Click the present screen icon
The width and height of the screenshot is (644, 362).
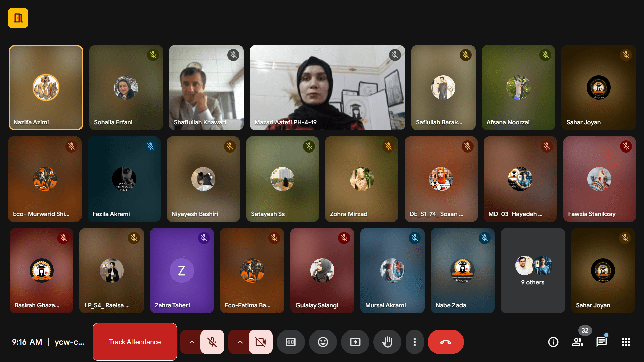[x=355, y=342]
